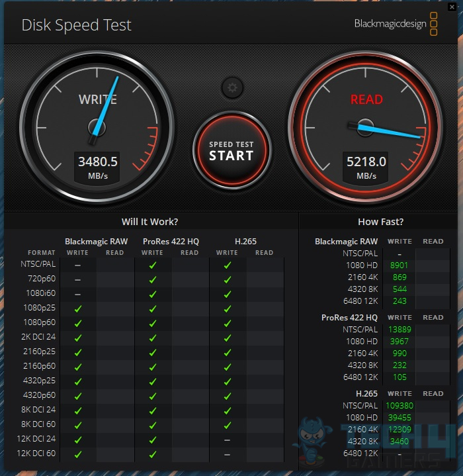Click the Blackmagic RAW write checkmark for 4320p25
Image resolution: width=463 pixels, height=476 pixels.
click(x=78, y=381)
